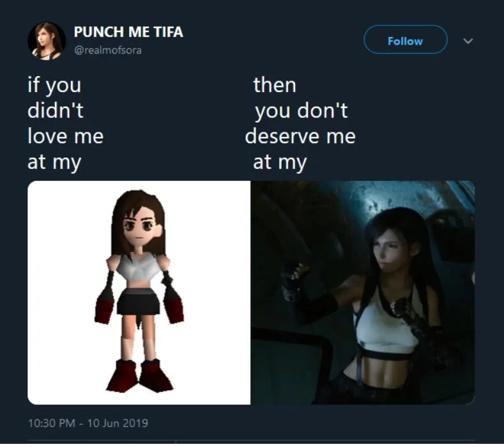
Task: View the dark remake character image
Action: [363, 292]
